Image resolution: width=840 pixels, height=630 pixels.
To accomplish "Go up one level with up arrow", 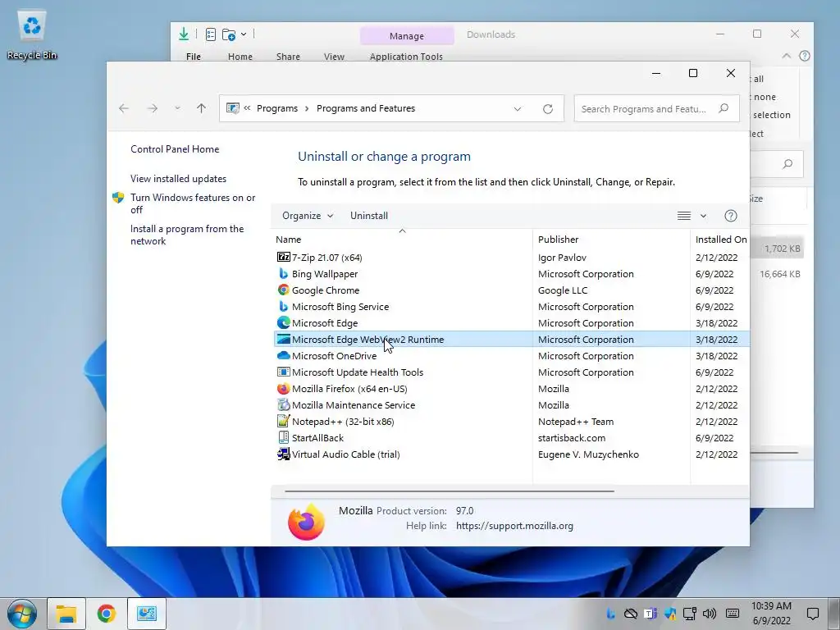I will point(202,108).
